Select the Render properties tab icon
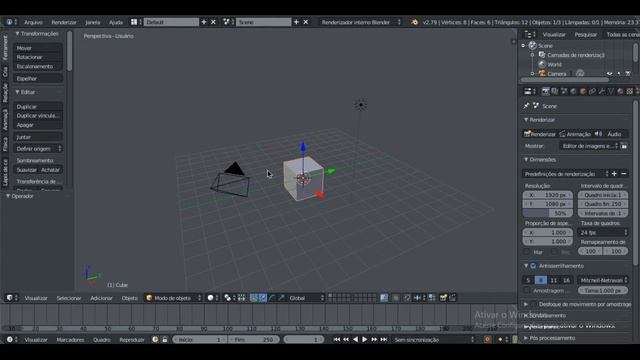 [x=545, y=91]
